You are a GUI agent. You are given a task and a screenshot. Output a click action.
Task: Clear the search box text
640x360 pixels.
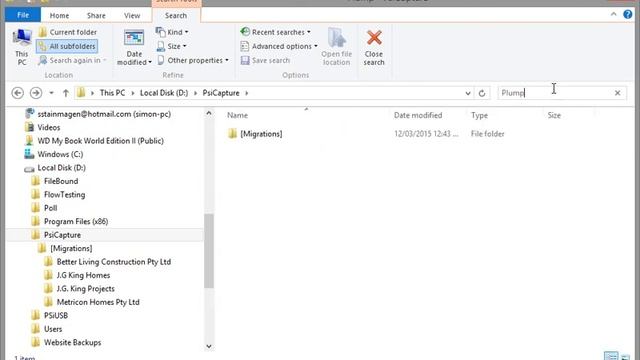point(618,93)
